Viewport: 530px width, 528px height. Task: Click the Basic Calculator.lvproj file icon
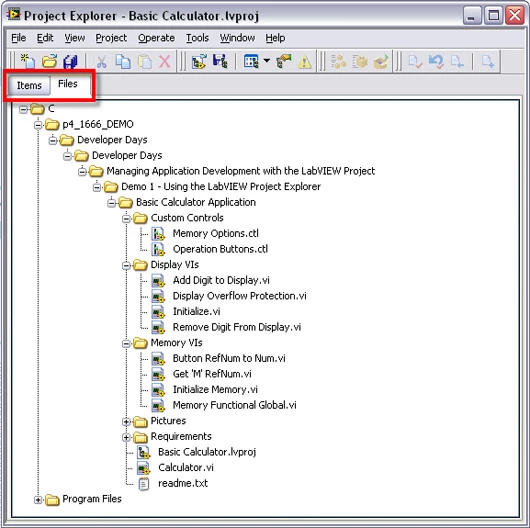[x=143, y=452]
